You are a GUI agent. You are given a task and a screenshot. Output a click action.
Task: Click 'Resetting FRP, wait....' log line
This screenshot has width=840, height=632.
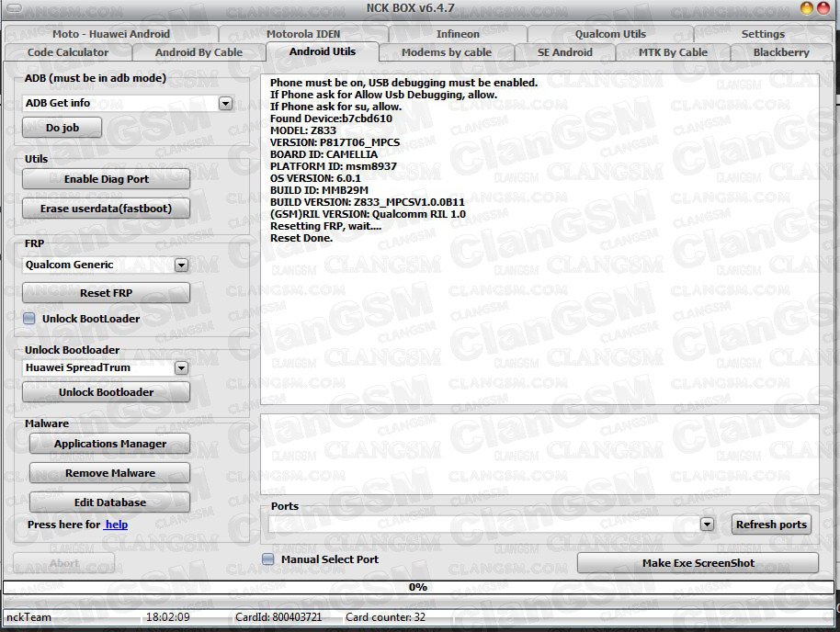[325, 226]
